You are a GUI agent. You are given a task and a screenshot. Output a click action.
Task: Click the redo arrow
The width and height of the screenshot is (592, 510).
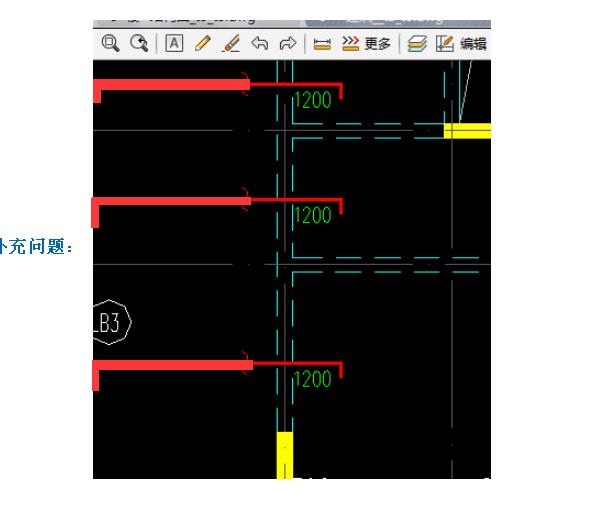(x=288, y=43)
